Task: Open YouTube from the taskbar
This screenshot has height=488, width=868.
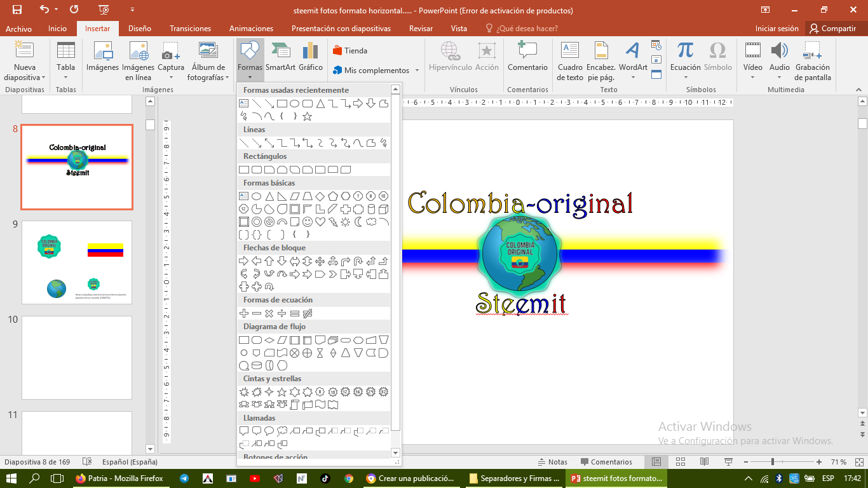Action: pos(255,478)
